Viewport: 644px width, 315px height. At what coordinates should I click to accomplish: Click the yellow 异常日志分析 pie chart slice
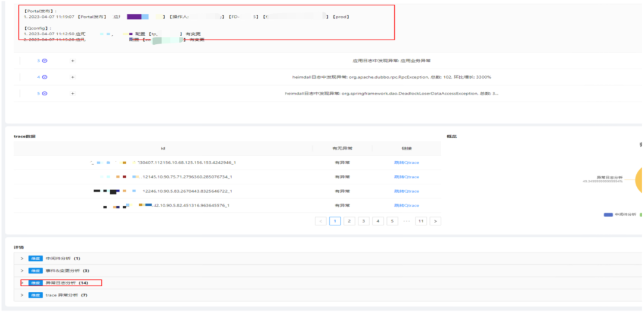640,179
